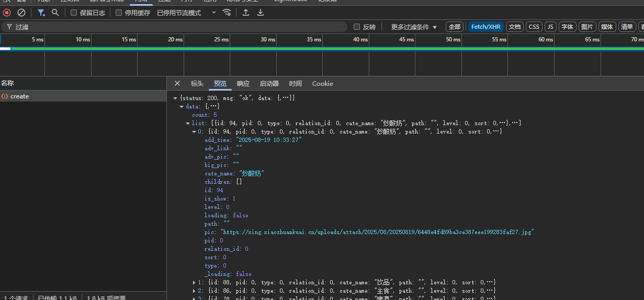Click the pid: 0 property

tap(214, 240)
